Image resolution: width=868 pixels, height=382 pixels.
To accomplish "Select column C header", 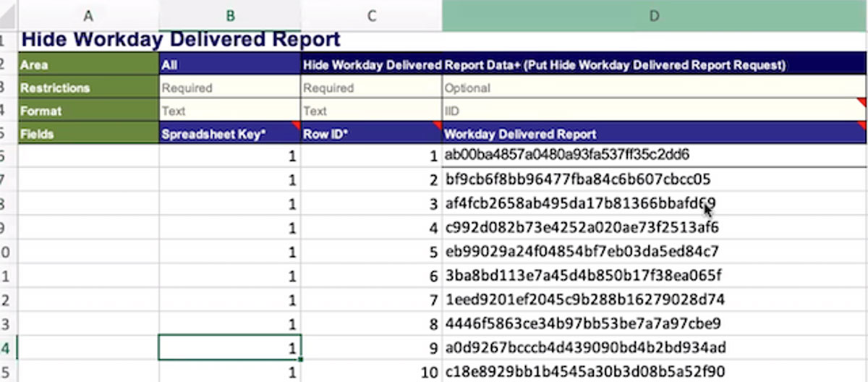I will click(371, 15).
